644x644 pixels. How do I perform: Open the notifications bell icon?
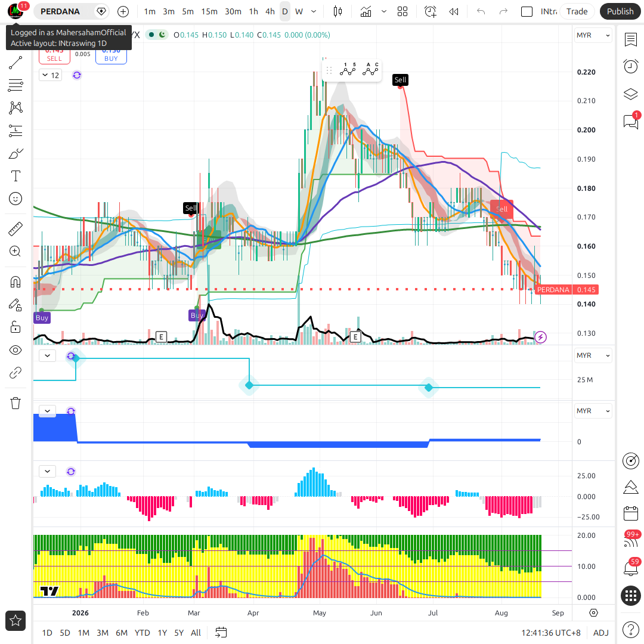point(630,568)
